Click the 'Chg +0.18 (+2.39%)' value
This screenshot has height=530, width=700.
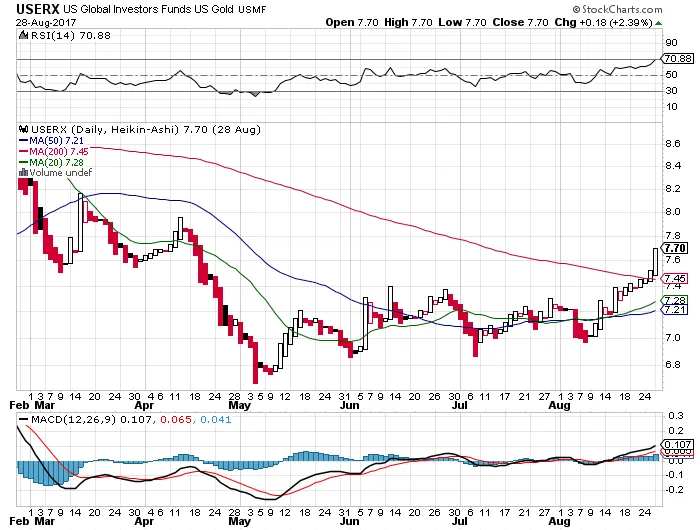tap(604, 22)
